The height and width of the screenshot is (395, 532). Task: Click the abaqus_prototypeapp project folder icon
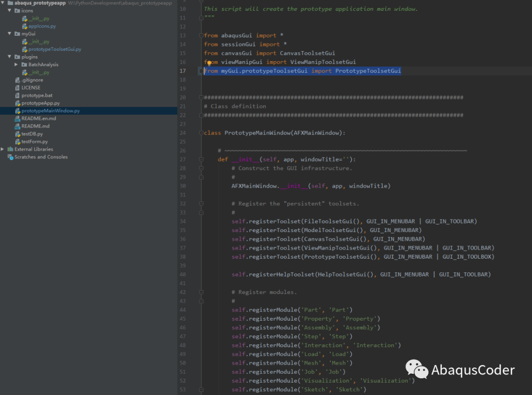[10, 3]
